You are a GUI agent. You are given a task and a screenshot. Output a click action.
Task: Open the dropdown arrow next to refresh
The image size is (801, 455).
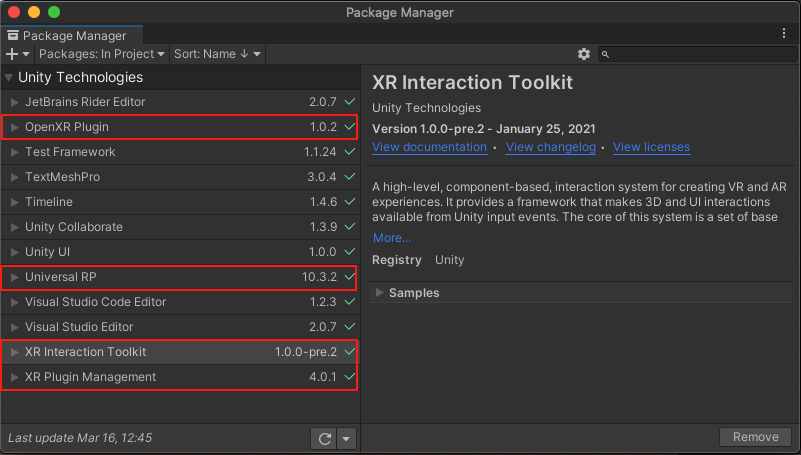pos(346,438)
